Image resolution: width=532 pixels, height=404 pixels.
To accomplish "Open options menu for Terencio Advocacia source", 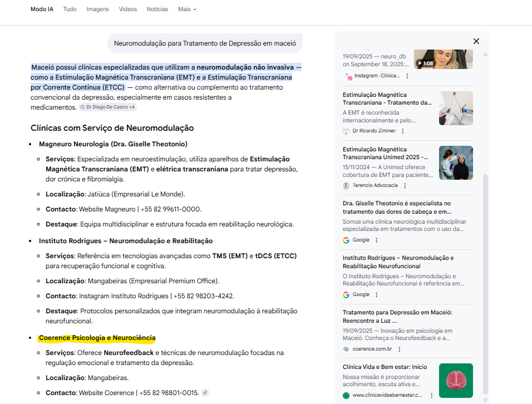I will pos(405,185).
